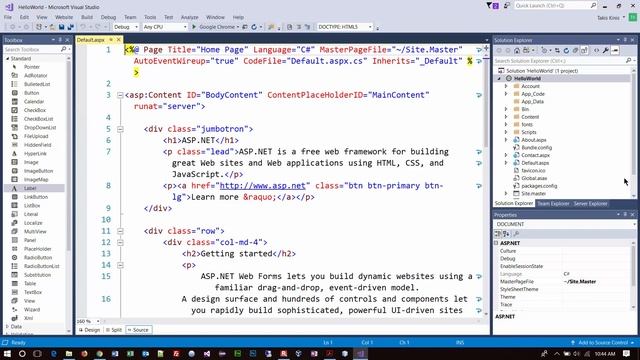Click the Visual Studio icon on the taskbar
This screenshot has height=360, width=640.
pos(360,353)
